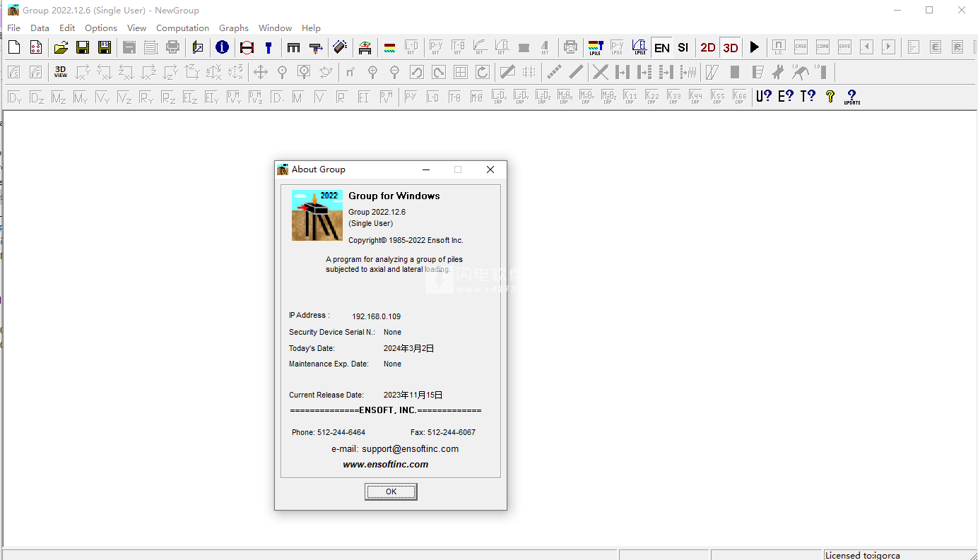Click the right-arrow next icon after ENVE
Viewport: 978px width, 560px height.
(x=888, y=47)
